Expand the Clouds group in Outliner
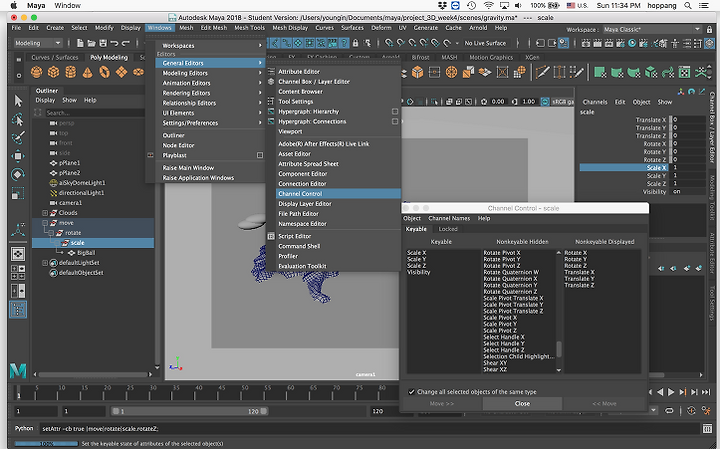720x449 pixels. click(45, 213)
